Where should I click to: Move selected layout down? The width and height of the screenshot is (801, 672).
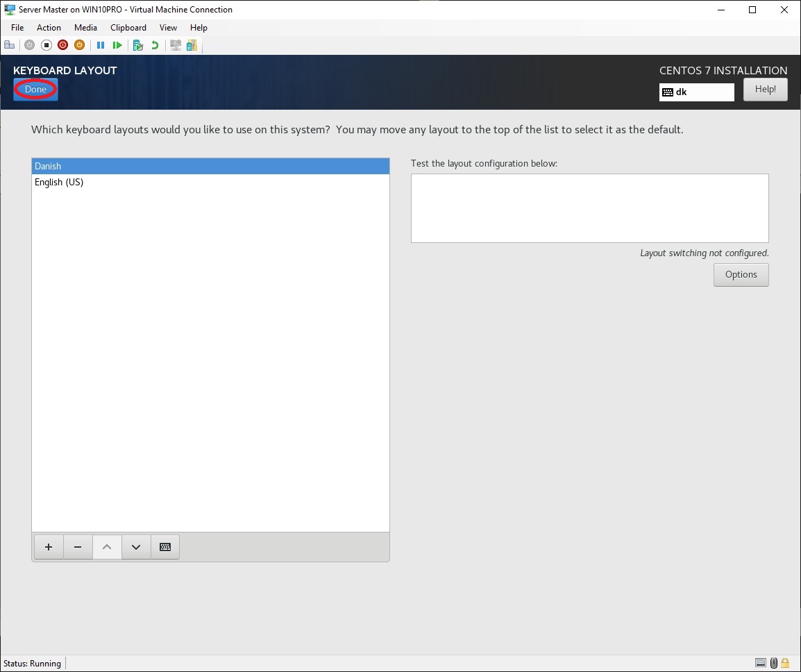pos(136,547)
